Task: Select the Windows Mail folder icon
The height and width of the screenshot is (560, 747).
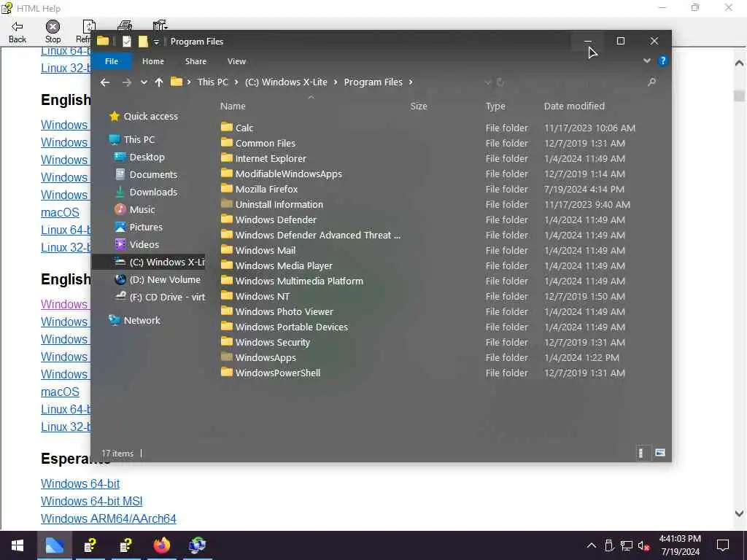Action: click(x=227, y=250)
